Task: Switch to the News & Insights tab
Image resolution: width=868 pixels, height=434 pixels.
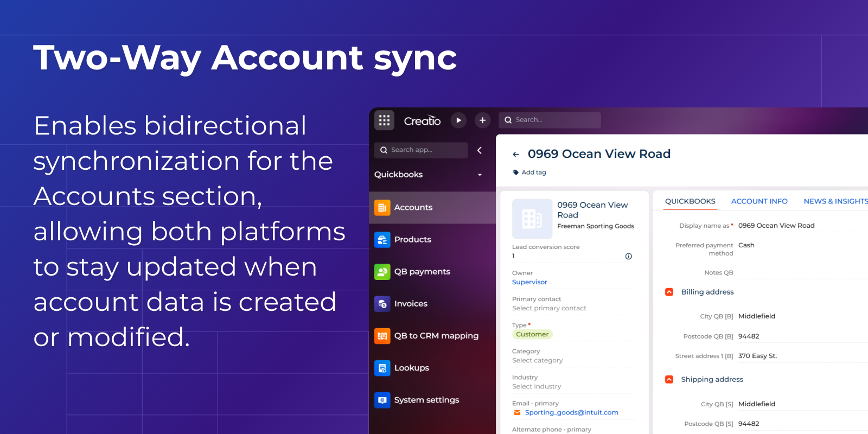Action: [x=835, y=201]
